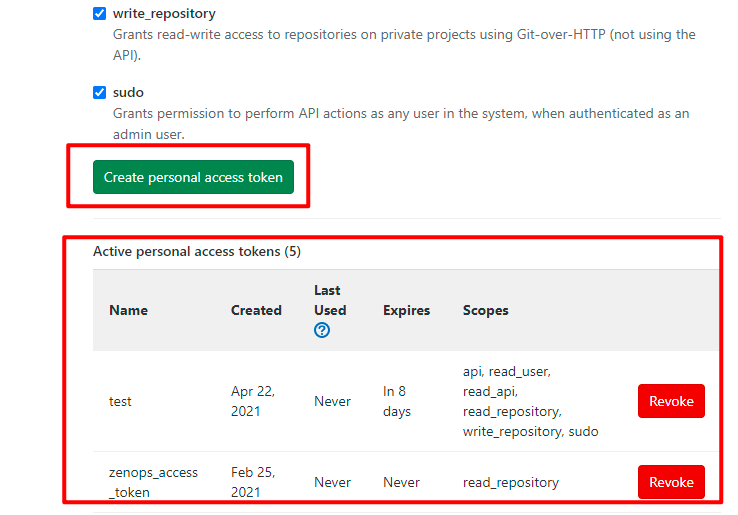738x515 pixels.
Task: Click the Last Used column header text
Action: pos(329,300)
